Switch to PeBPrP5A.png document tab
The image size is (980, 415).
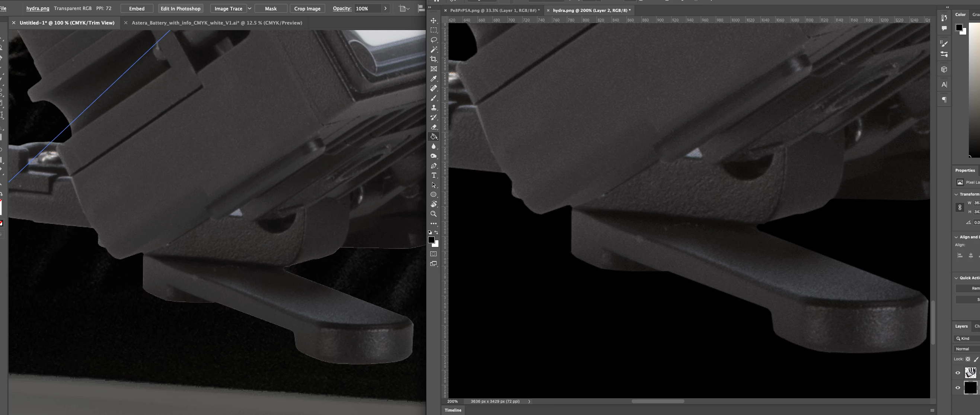coord(494,10)
